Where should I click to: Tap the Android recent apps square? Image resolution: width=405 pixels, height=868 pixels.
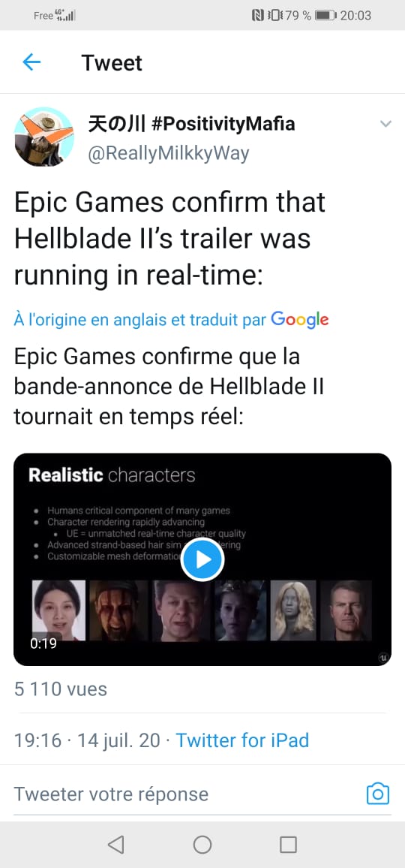pos(288,844)
